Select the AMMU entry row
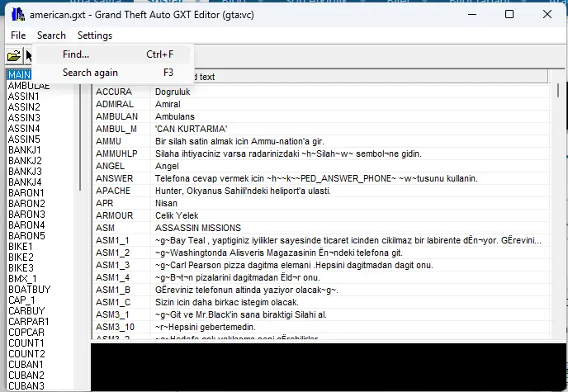This screenshot has height=392, width=568. [321, 141]
